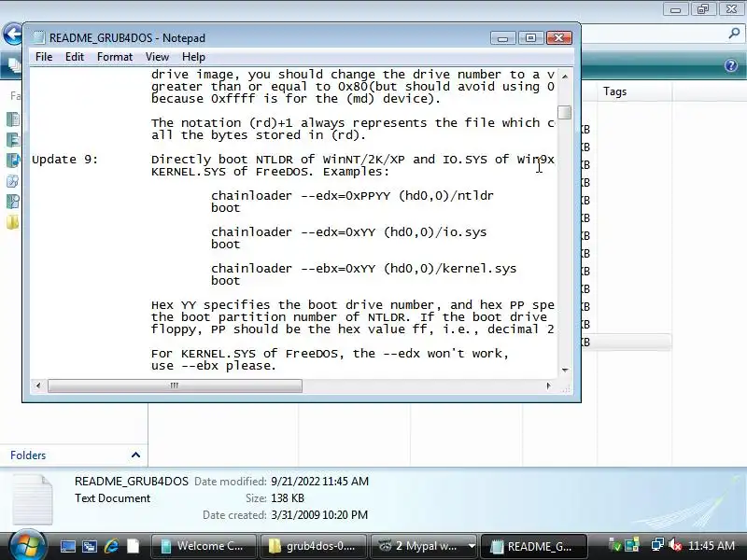Expand the Folders pane chevron

(135, 455)
